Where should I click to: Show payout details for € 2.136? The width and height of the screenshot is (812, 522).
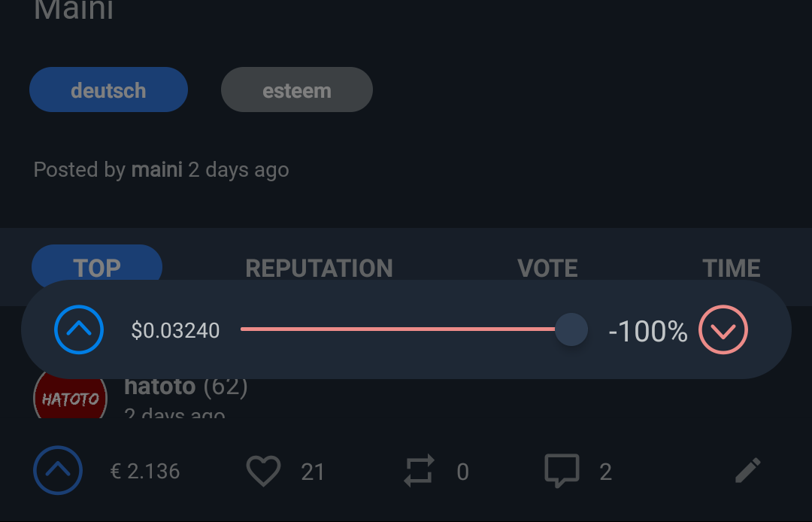[145, 472]
